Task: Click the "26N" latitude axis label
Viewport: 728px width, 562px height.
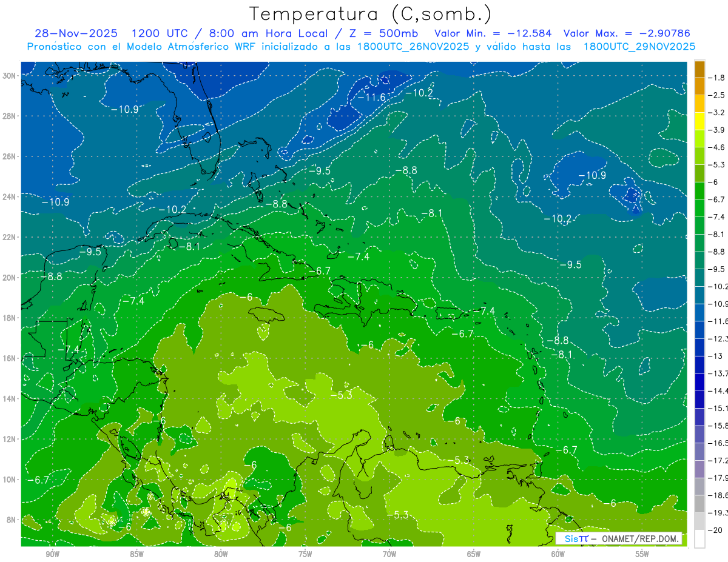Action: pos(10,156)
